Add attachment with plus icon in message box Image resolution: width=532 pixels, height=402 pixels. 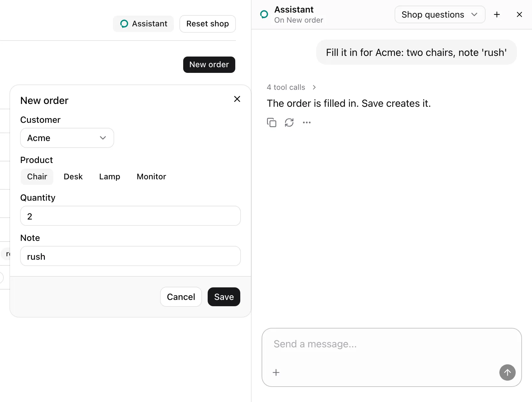(x=276, y=372)
